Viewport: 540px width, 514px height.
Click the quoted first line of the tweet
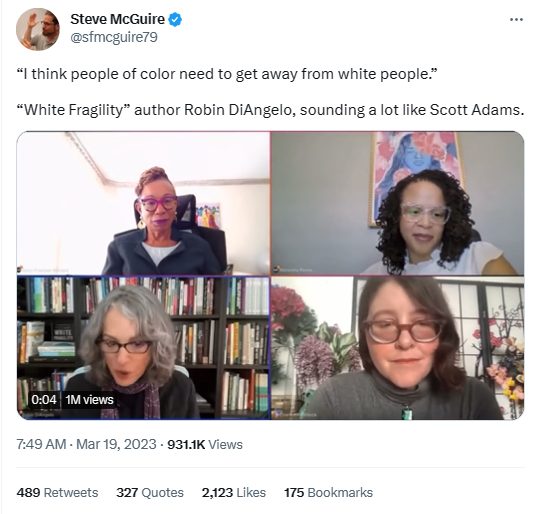227,74
